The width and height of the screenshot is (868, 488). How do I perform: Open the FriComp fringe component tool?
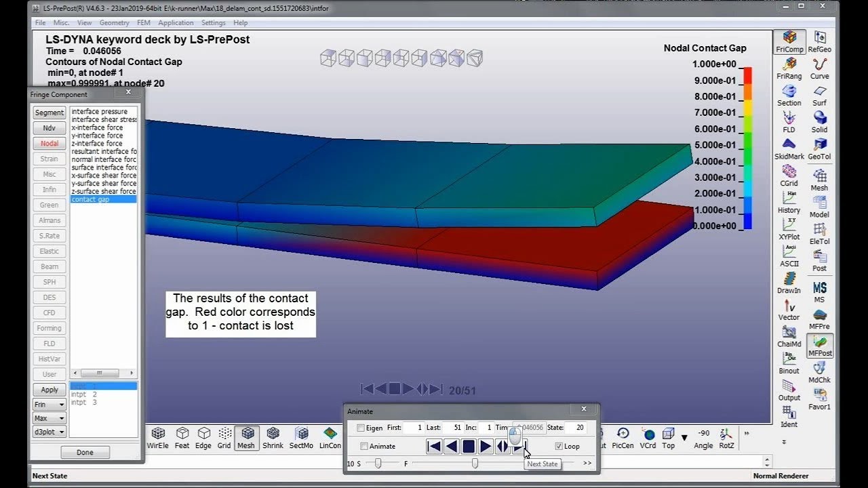tap(789, 41)
